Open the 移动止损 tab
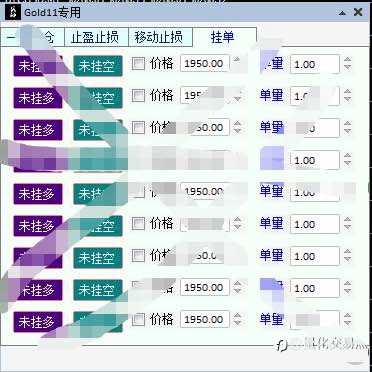The width and height of the screenshot is (372, 372). 160,37
